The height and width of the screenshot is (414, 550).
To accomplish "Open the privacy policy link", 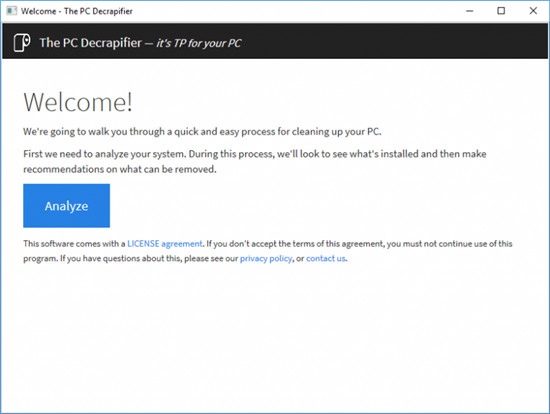I will [x=266, y=259].
